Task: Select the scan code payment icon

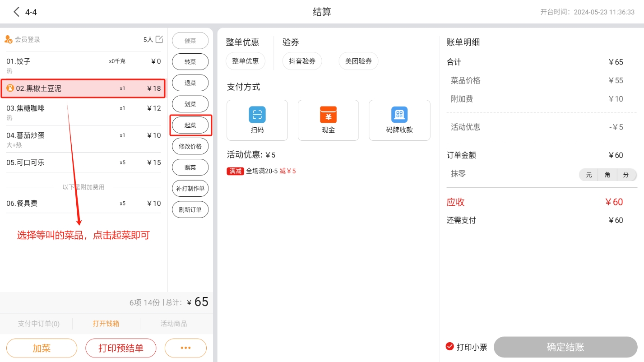Action: [257, 115]
